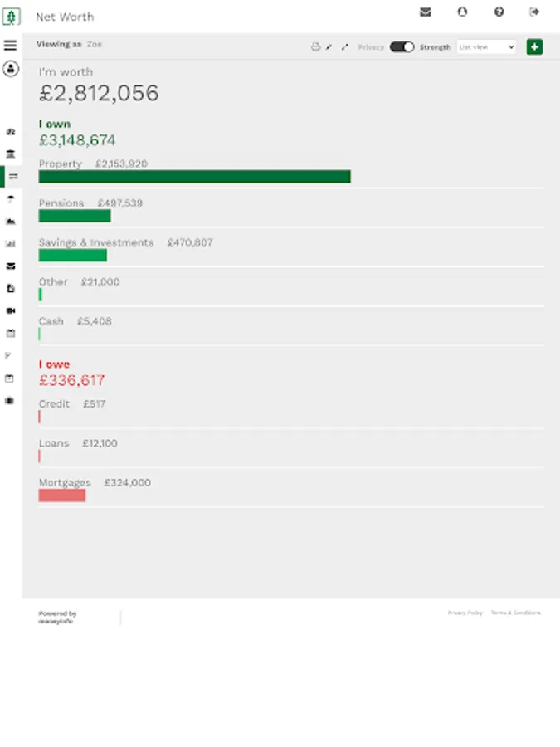Image resolution: width=560 pixels, height=747 pixels.
Task: Open the Privacy Policy link
Action: [x=465, y=613]
